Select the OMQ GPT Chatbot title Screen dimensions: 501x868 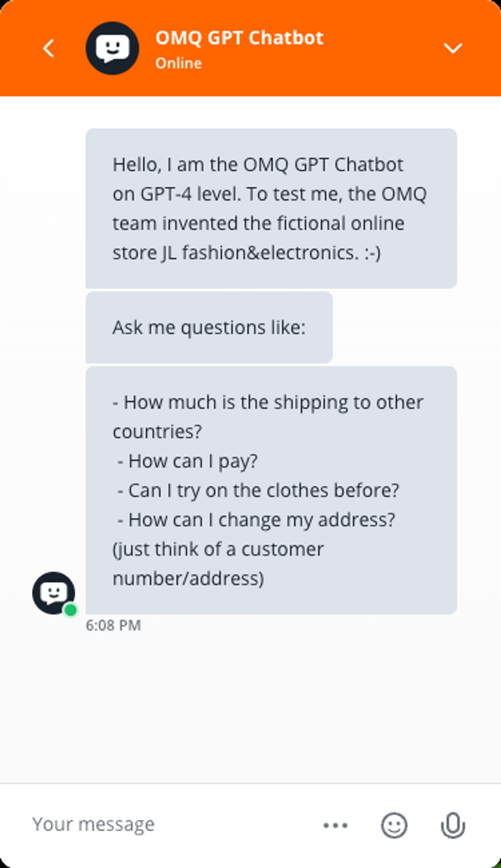240,37
